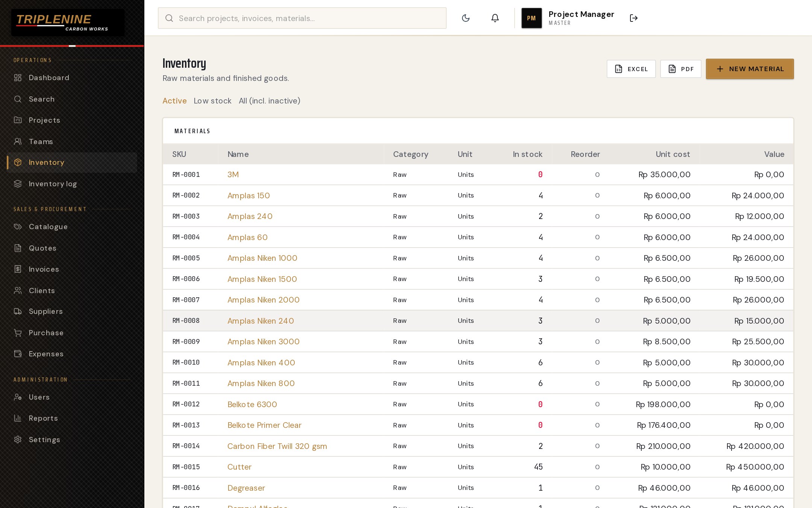The width and height of the screenshot is (812, 508).
Task: Open the Degreaser material
Action: [x=246, y=488]
